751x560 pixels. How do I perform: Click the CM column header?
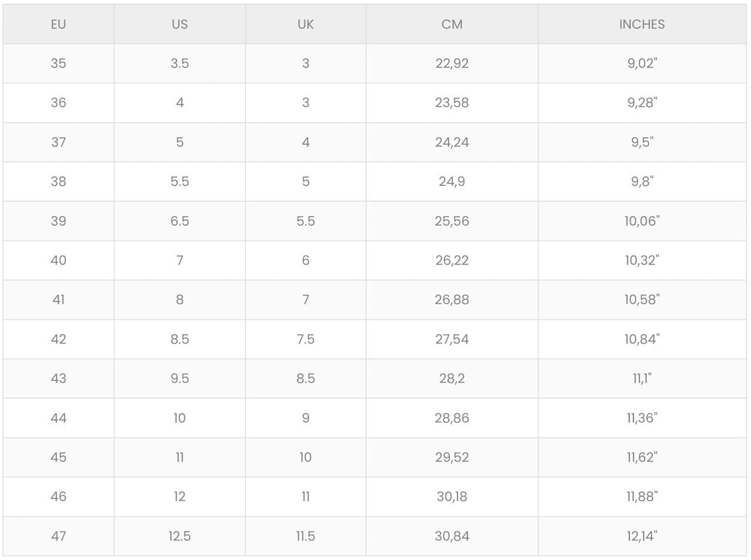[452, 25]
